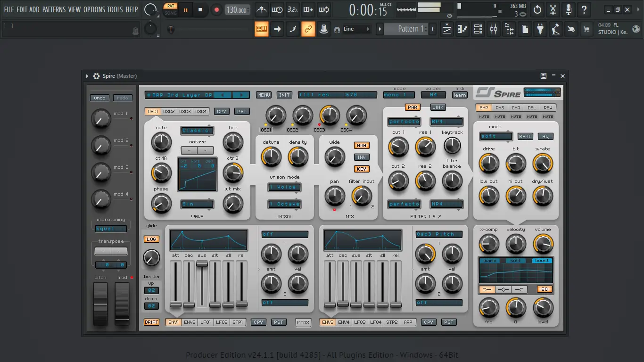Image resolution: width=644 pixels, height=362 pixels.
Task: Toggle blend recorded notes icon
Action: click(308, 9)
